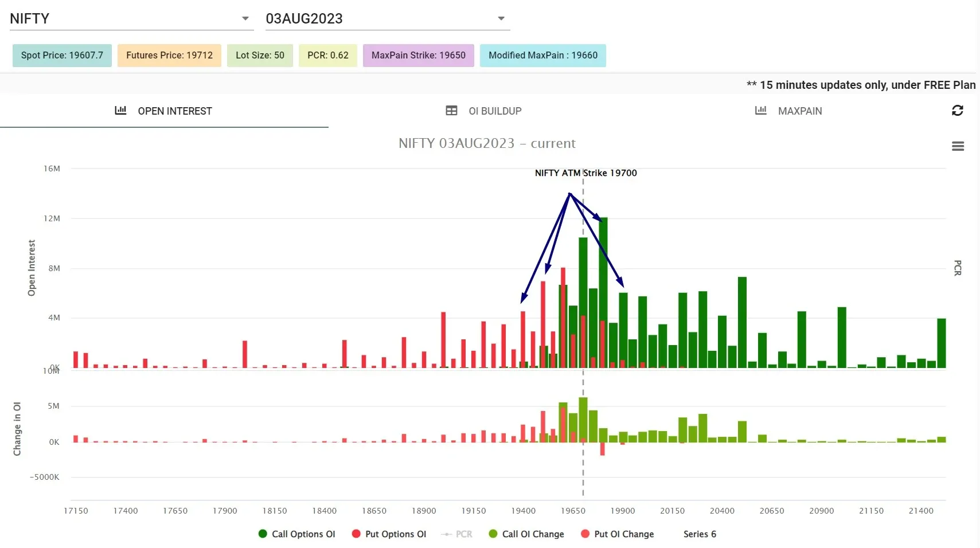This screenshot has height=548, width=980.
Task: Switch to the MAXPAIN tab
Action: pos(788,111)
